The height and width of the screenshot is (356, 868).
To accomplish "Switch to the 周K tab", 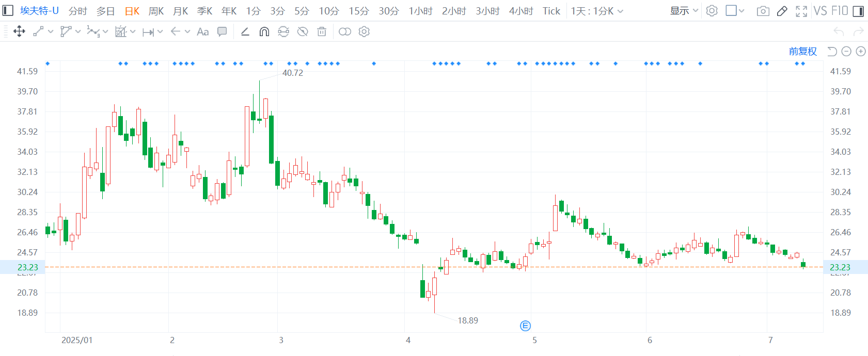I will point(156,11).
